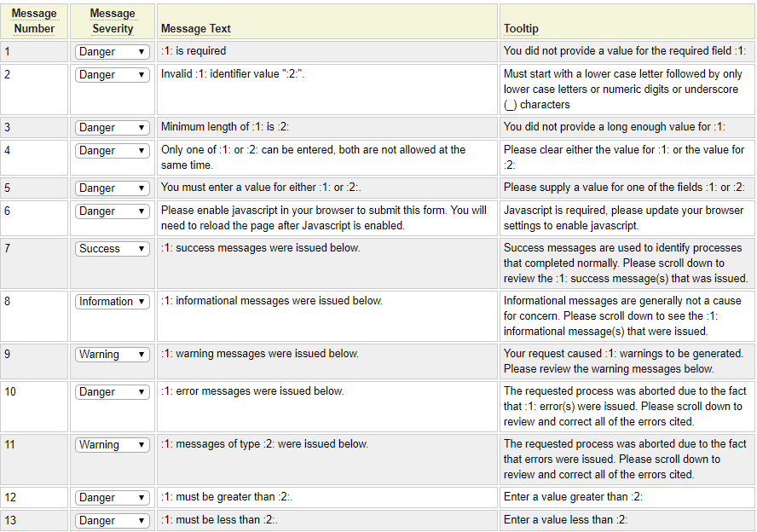Click the Tooltip column header
The image size is (757, 532).
coord(520,29)
